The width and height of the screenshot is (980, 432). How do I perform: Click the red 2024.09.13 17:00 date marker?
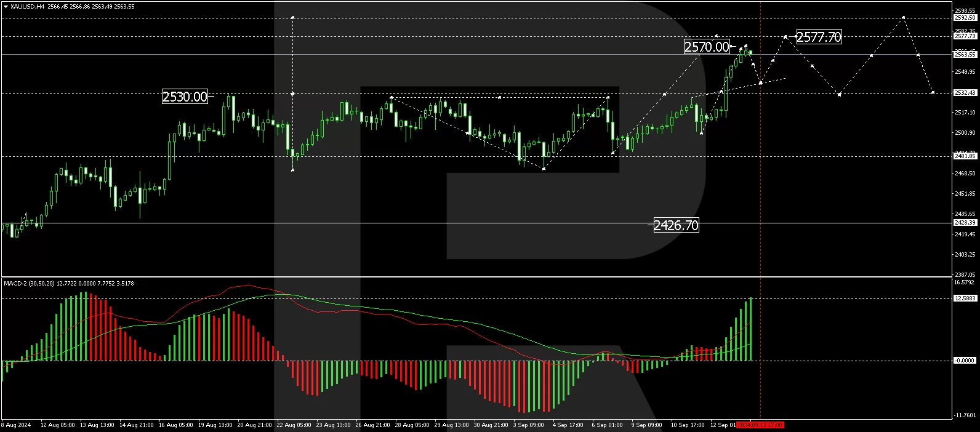(760, 425)
